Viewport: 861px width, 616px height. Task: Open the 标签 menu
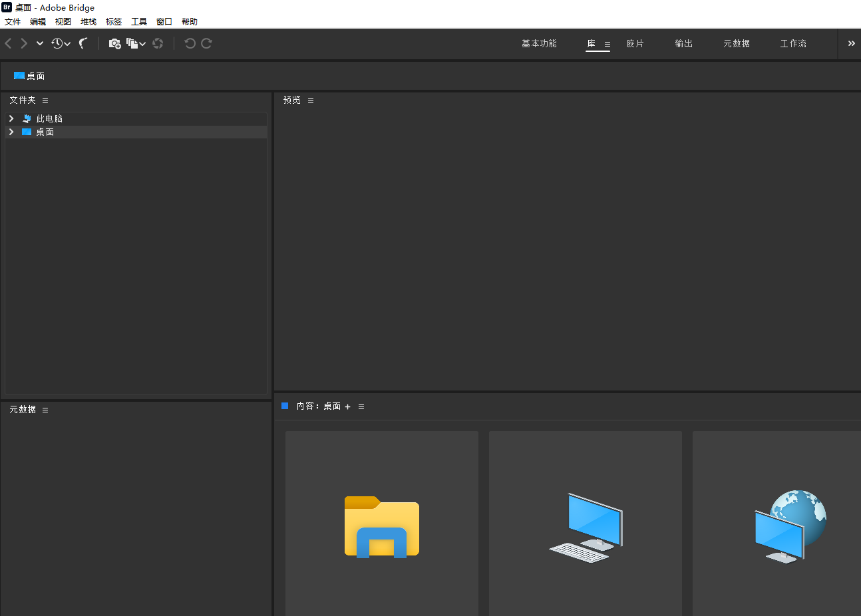click(114, 22)
